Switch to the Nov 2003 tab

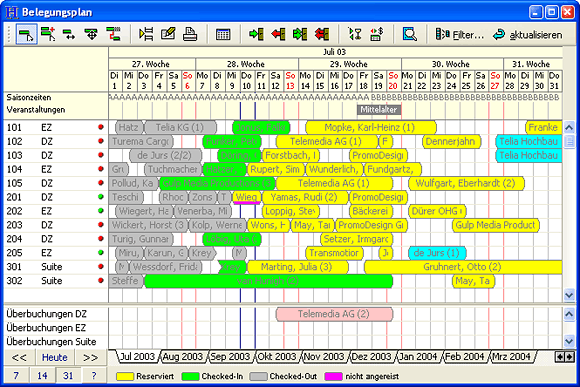[324, 357]
